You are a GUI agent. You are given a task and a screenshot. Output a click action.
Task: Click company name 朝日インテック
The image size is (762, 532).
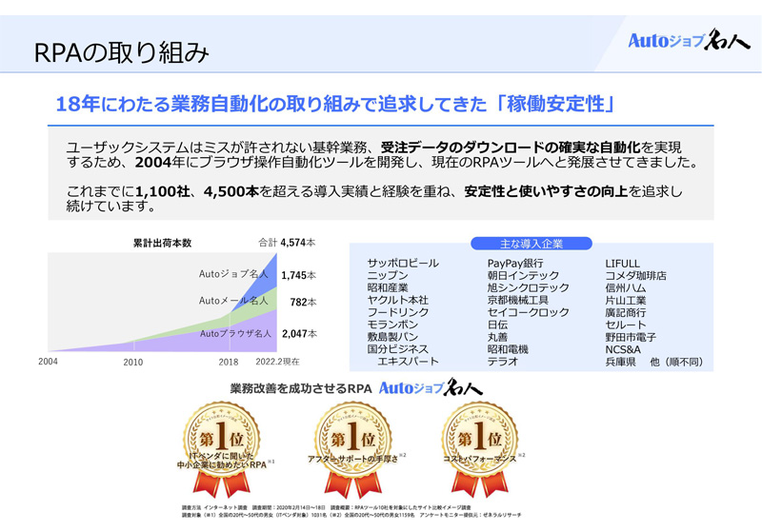click(x=523, y=275)
